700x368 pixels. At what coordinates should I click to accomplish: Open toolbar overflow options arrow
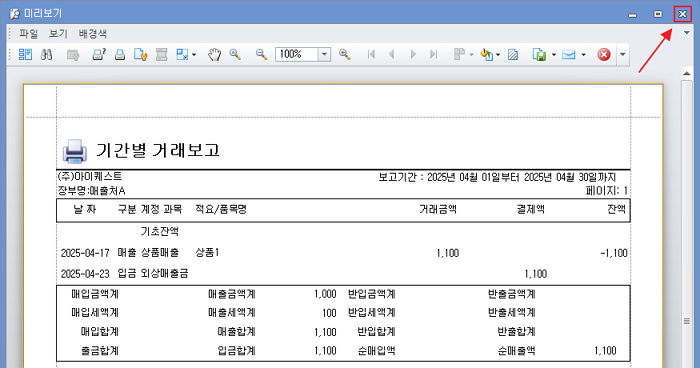coord(622,55)
